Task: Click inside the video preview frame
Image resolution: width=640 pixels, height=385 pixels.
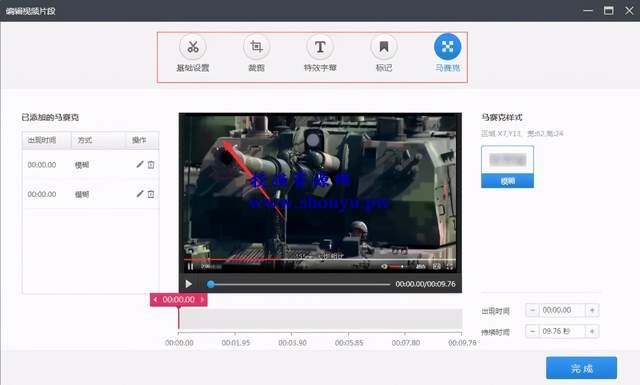Action: (x=320, y=192)
